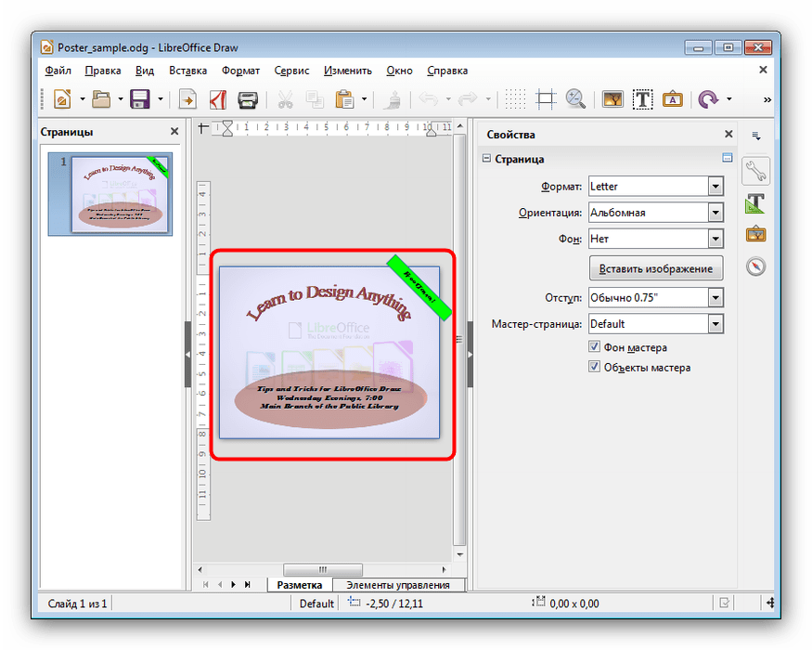Switch to the Элементы управления tab
The width and height of the screenshot is (812, 650).
click(397, 585)
